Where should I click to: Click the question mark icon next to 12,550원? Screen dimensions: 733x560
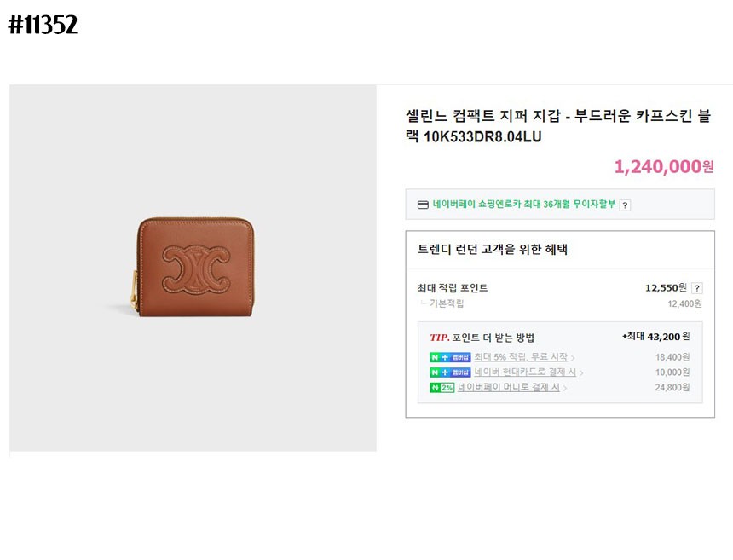[696, 288]
